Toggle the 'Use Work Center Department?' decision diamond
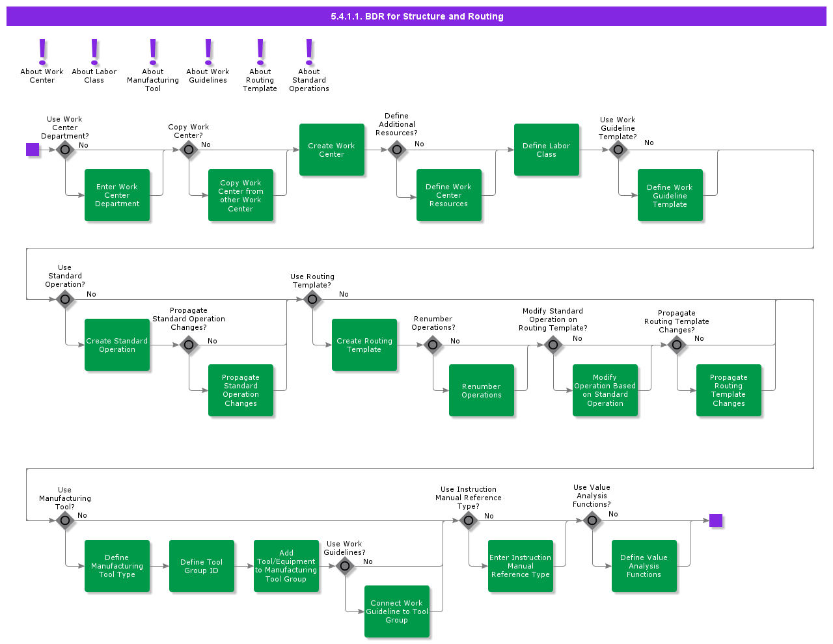Screen dimensions: 833x644 coord(65,150)
